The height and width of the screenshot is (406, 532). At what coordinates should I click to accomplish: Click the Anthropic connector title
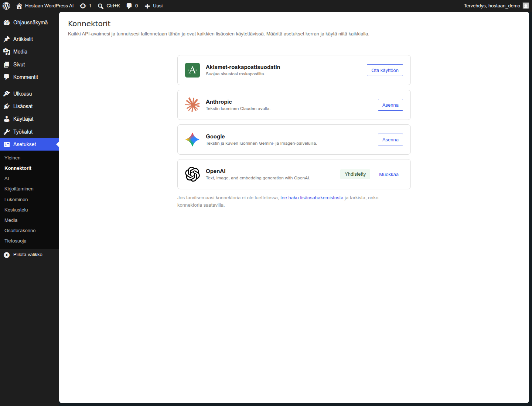(x=219, y=102)
